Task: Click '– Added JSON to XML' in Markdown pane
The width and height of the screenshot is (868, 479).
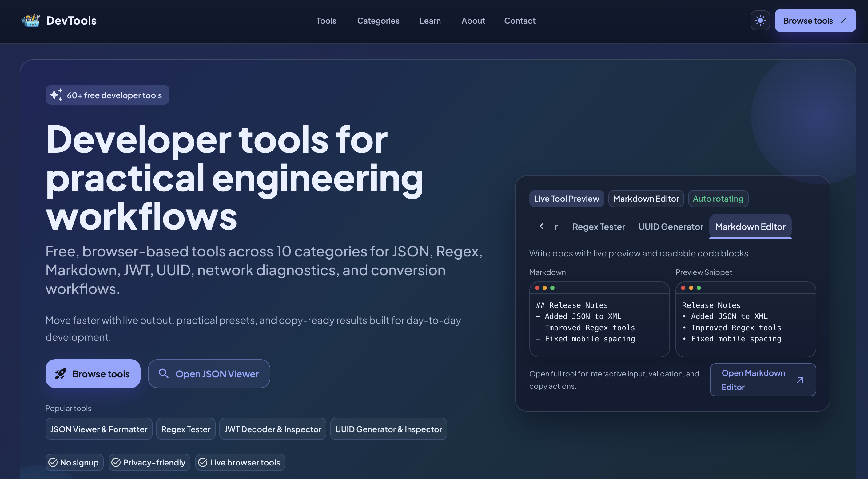Action: 579,316
